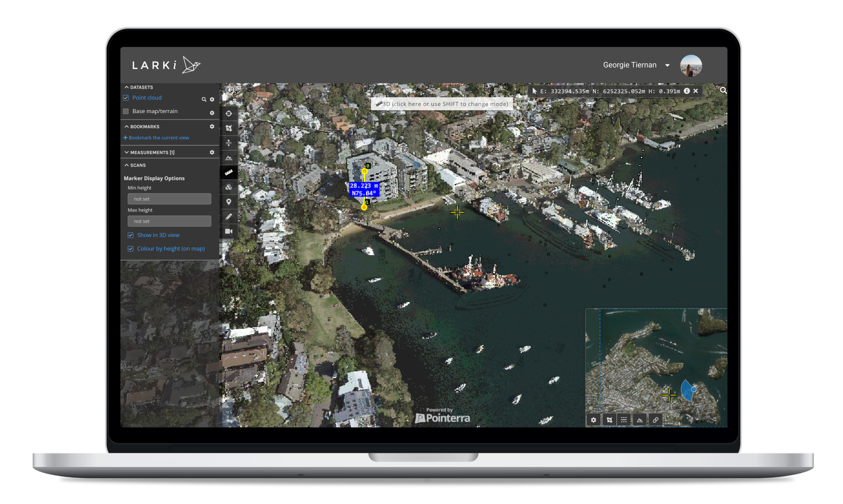The image size is (843, 504).
Task: Close the coordinates readout bar
Action: 696,91
